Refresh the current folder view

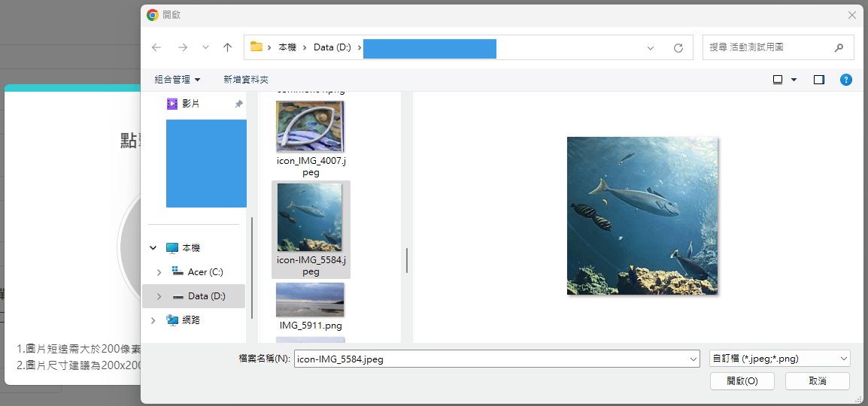tap(678, 47)
